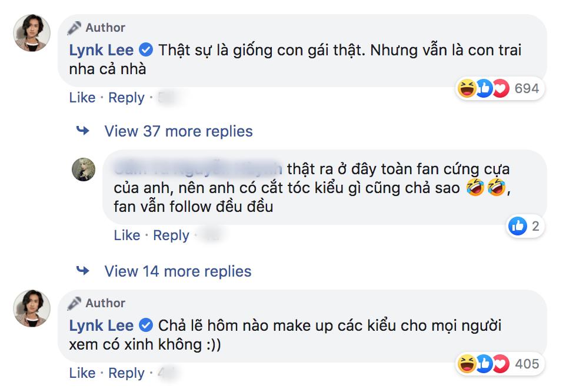Expand View 37 more replies
The height and width of the screenshot is (392, 586).
178,131
